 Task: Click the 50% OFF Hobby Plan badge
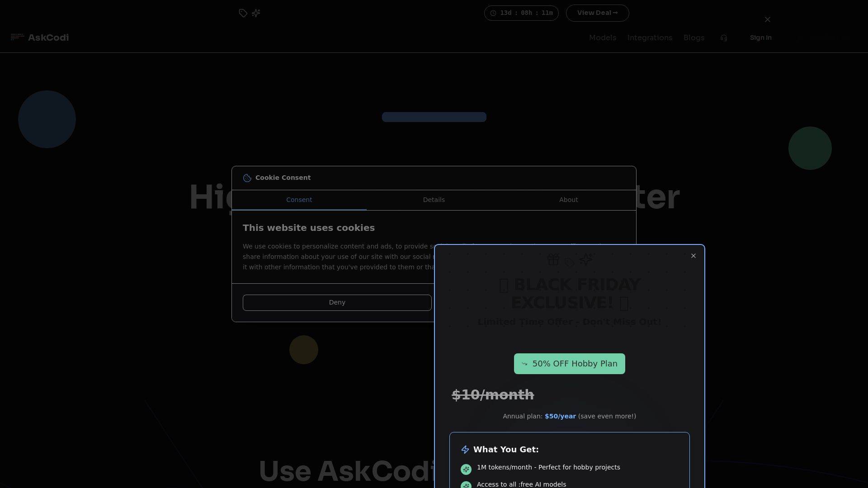click(x=569, y=363)
